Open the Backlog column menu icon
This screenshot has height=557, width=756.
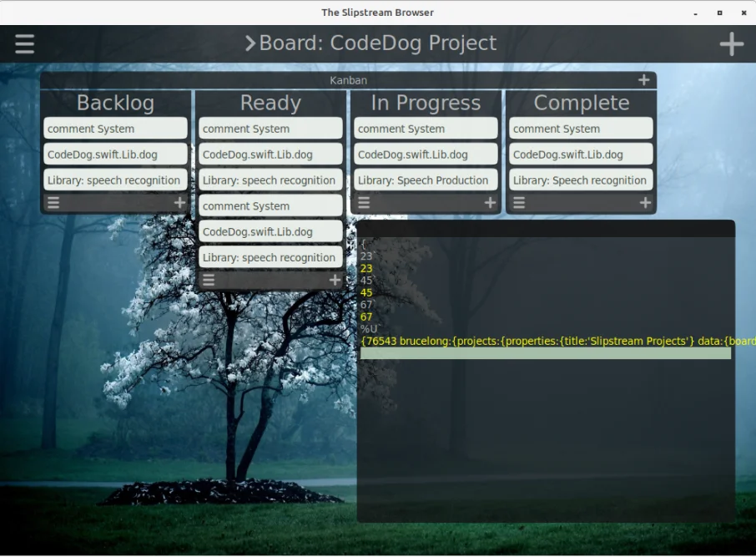click(53, 203)
